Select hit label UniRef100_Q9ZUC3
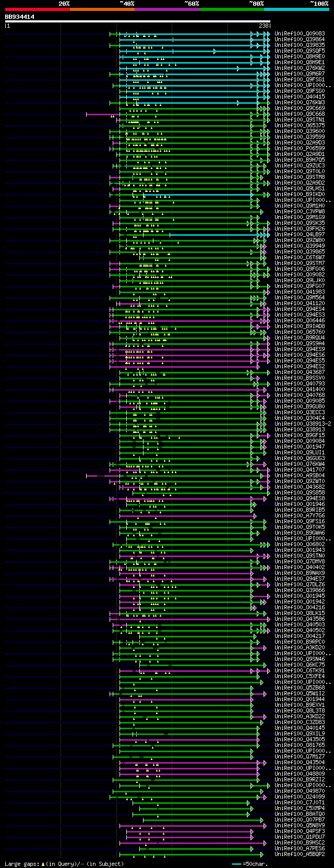This screenshot has height=868, width=334. [x=300, y=165]
